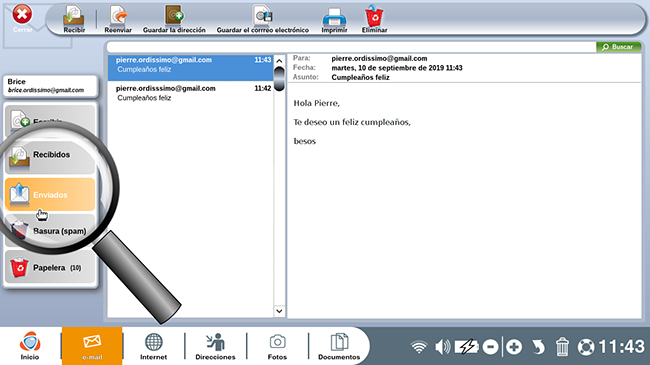This screenshot has height=365, width=650.
Task: Open the Papelera folder
Action: tap(50, 267)
